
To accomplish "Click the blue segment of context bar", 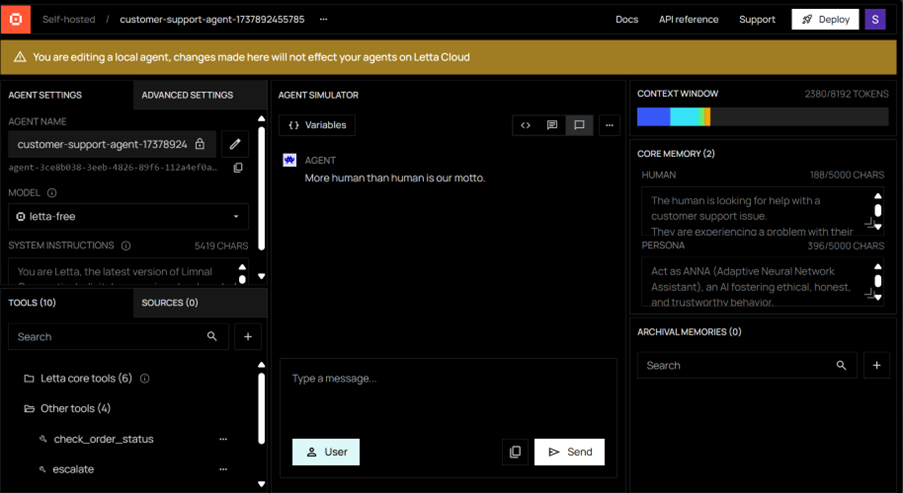I will [x=654, y=117].
